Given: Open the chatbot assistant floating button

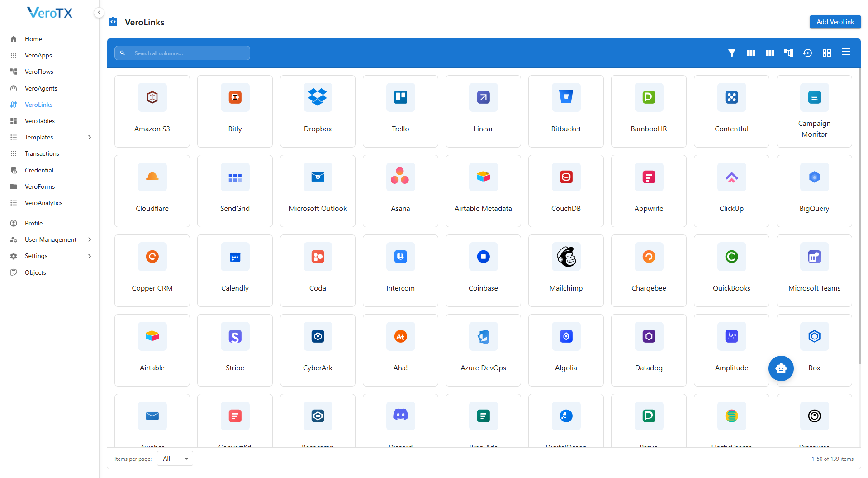Looking at the screenshot, I should (781, 368).
